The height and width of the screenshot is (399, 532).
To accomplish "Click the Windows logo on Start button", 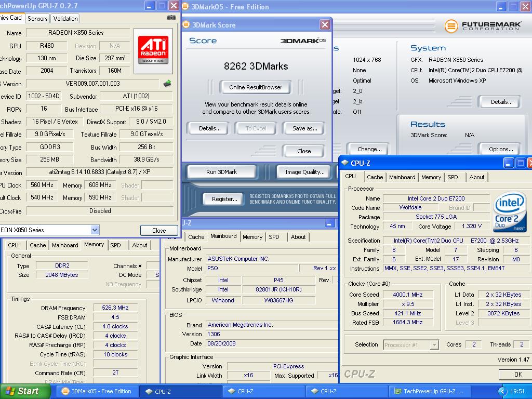I will [10, 391].
